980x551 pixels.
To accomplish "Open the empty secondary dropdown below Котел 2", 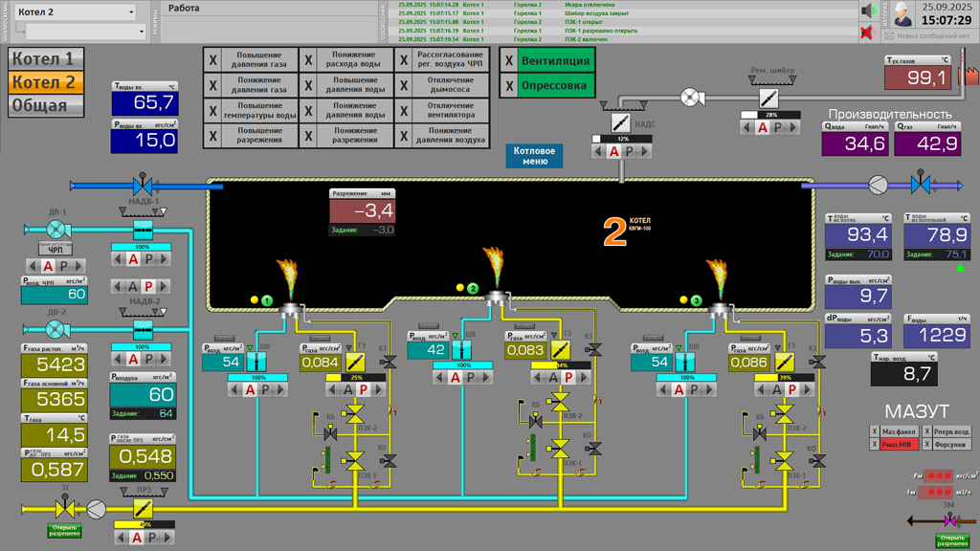I will coord(141,33).
